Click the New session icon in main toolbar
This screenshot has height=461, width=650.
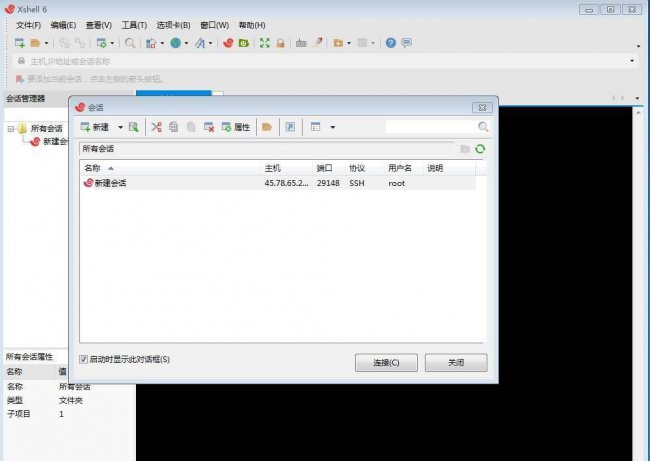point(19,43)
